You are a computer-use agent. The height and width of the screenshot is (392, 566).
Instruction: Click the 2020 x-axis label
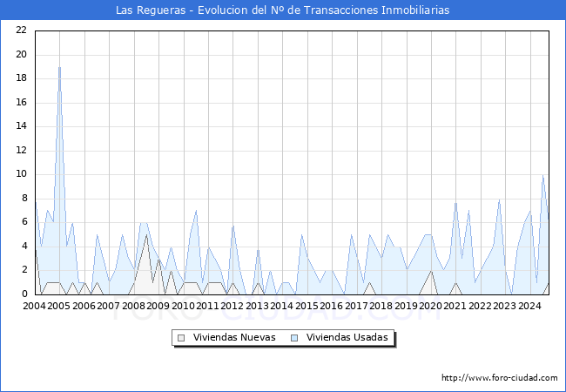[431, 306]
